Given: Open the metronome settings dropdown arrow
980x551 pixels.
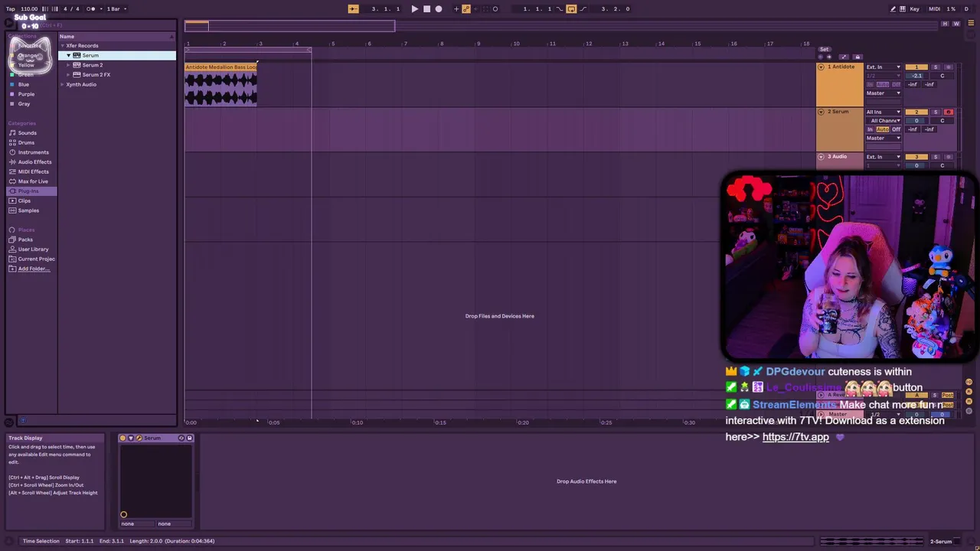Looking at the screenshot, I should click(100, 9).
